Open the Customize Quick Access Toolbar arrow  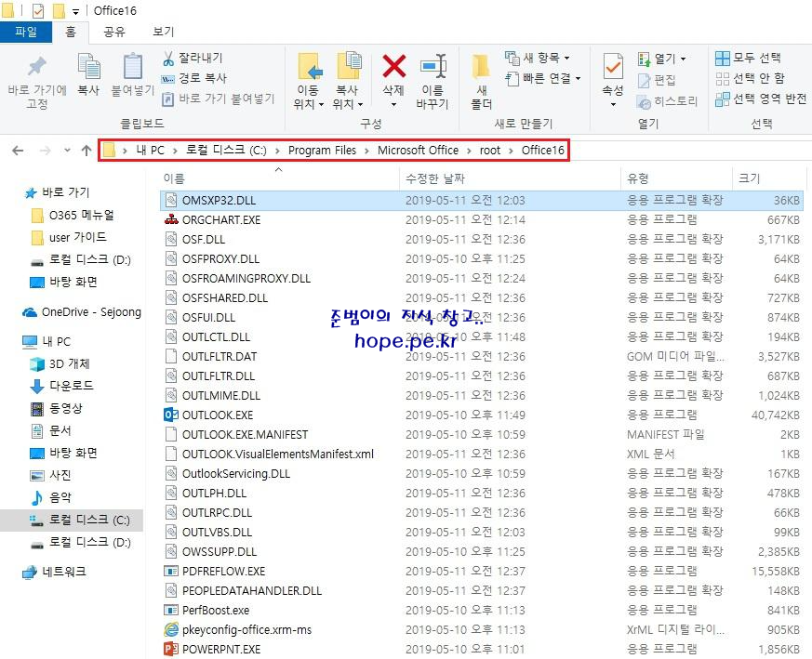point(75,12)
